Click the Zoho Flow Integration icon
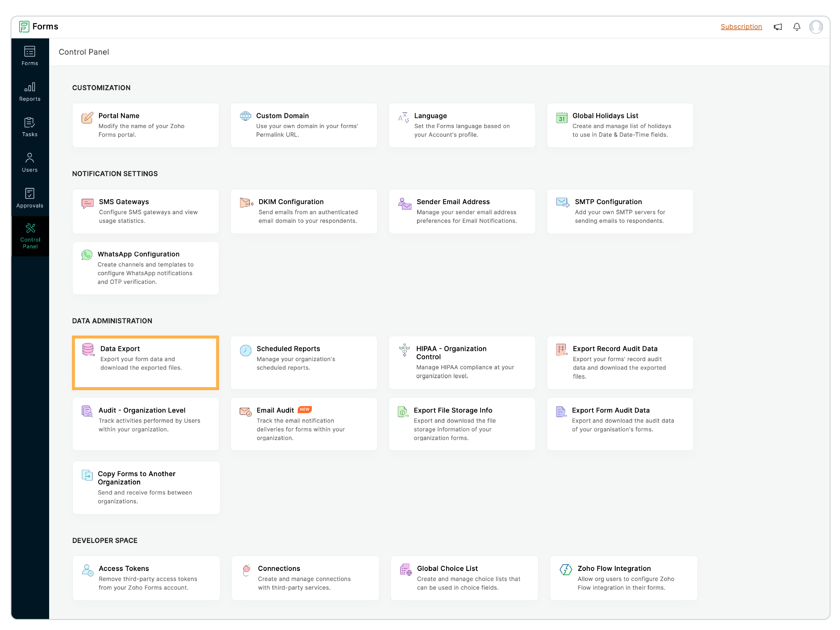This screenshot has height=630, width=840. click(x=565, y=569)
